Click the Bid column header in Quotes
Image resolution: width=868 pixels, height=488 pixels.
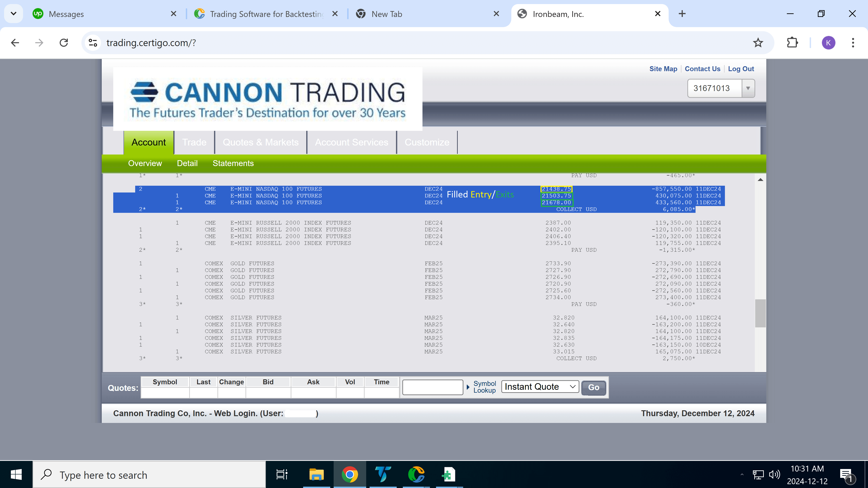point(268,382)
